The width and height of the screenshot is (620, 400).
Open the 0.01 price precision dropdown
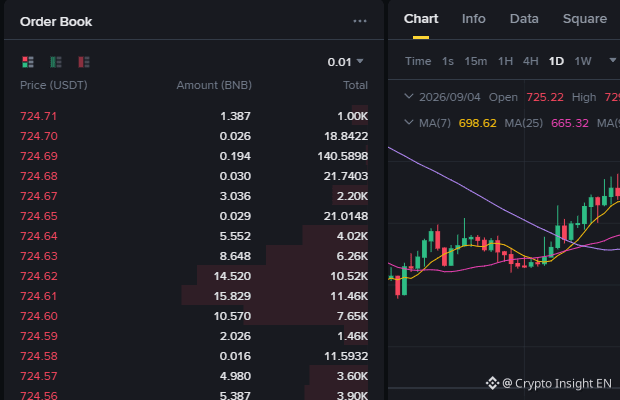coord(345,62)
